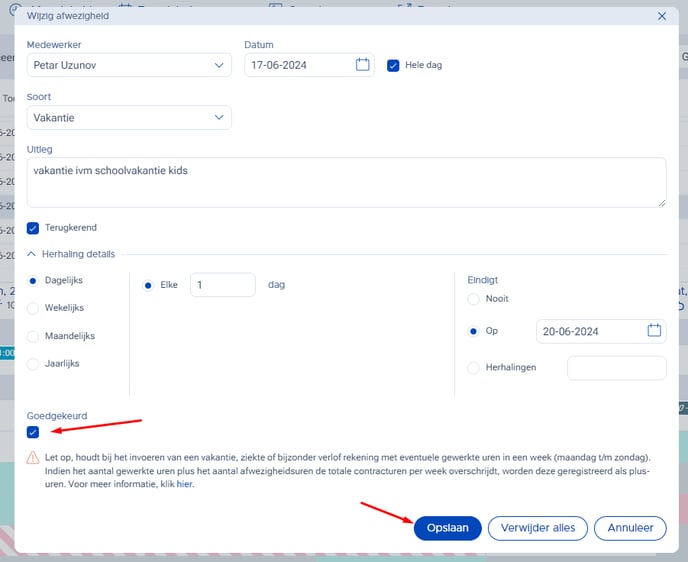The width and height of the screenshot is (688, 562).
Task: Click the Annuleer button
Action: [x=630, y=528]
